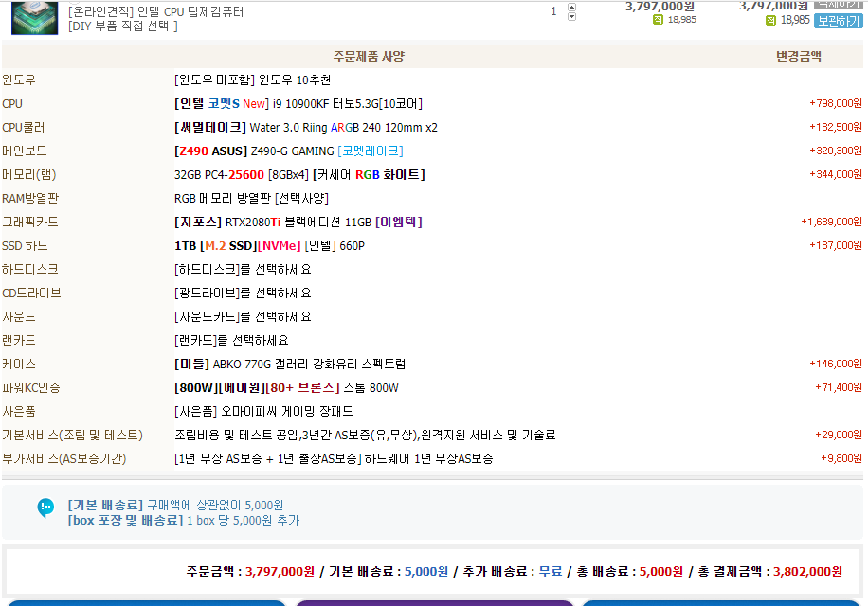868x606 pixels.
Task: Click the Water 3.0 Riing ARGB cooler entry
Action: tap(305, 128)
